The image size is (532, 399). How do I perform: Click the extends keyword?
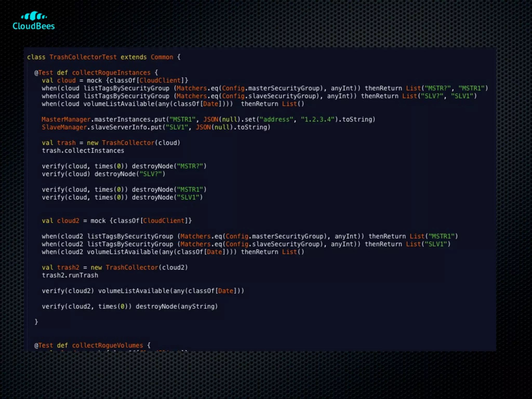(134, 57)
